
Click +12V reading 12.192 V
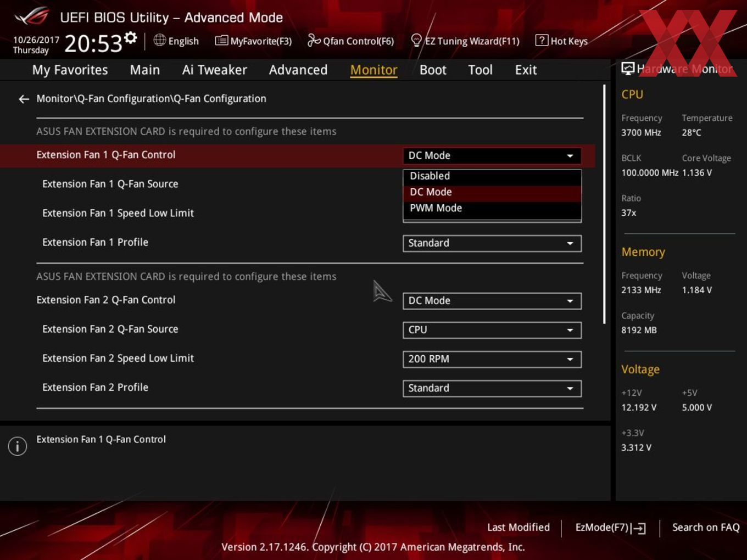pyautogui.click(x=639, y=407)
